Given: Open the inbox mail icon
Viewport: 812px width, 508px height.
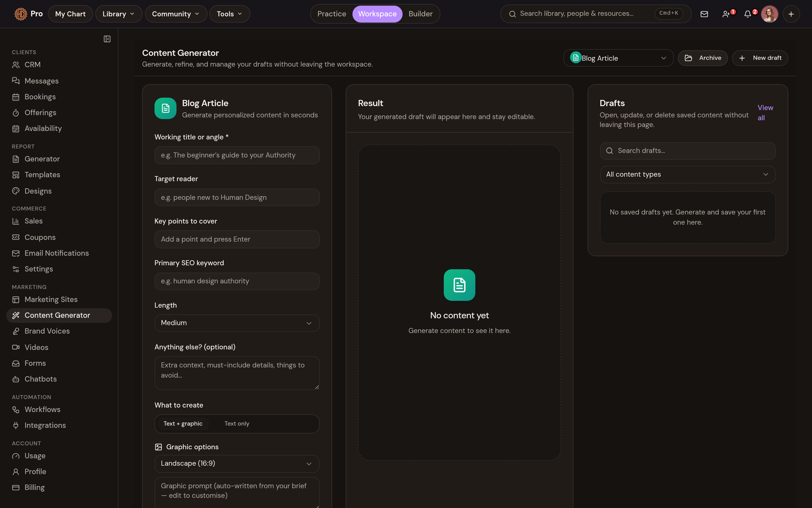Looking at the screenshot, I should 704,14.
